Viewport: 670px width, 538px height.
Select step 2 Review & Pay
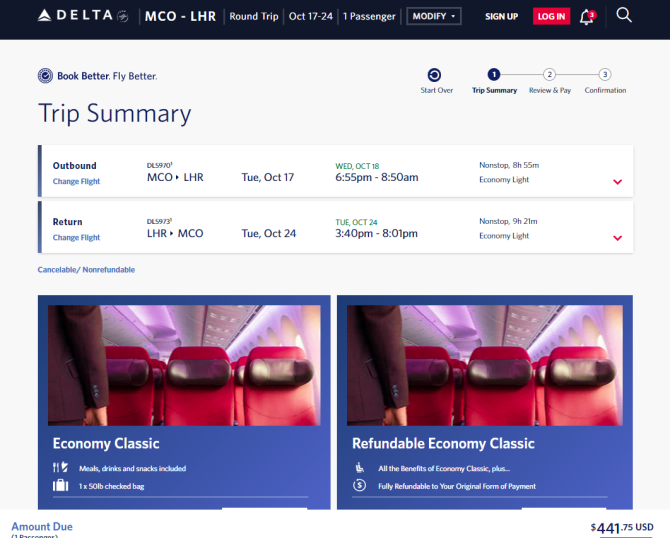point(550,75)
